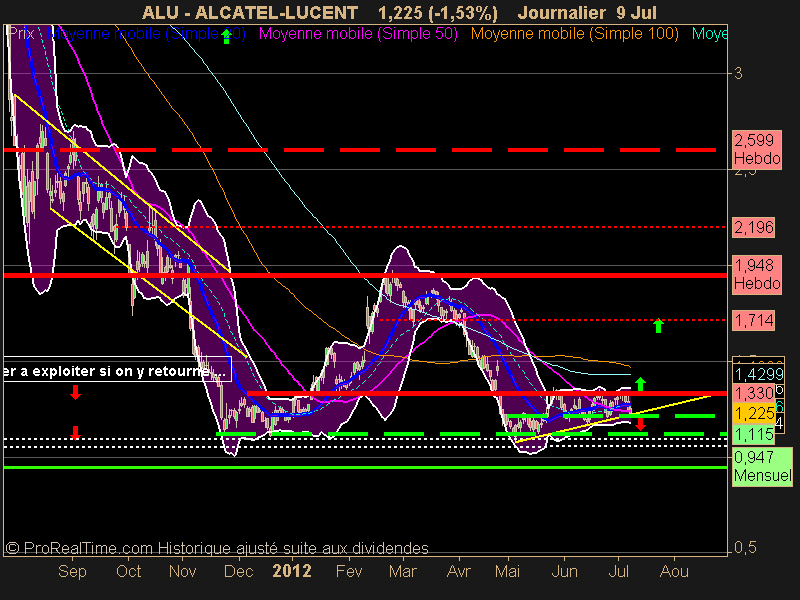Viewport: 800px width, 600px height.
Task: Select the 'Moyenne mobile (Simple 100)' legend entry
Action: click(x=574, y=34)
